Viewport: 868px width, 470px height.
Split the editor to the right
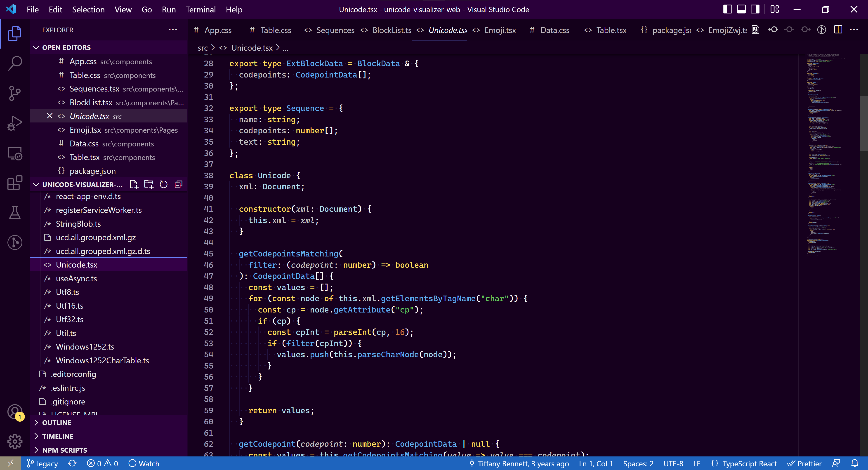[x=838, y=30]
